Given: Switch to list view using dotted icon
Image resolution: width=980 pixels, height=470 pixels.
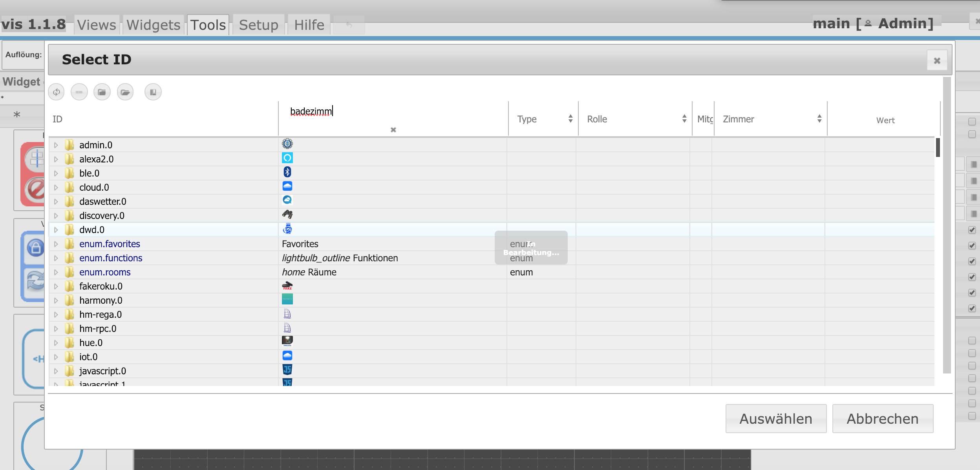Looking at the screenshot, I should click(x=79, y=92).
